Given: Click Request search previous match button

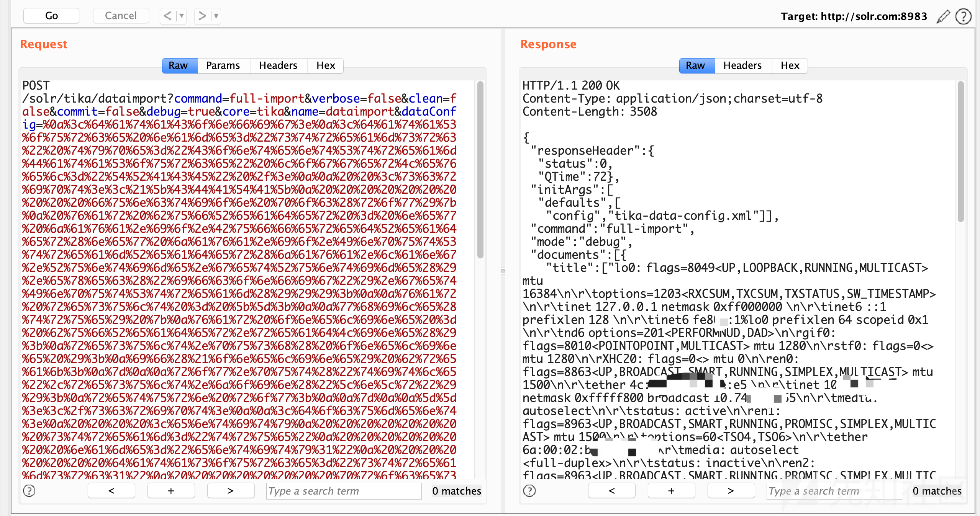Looking at the screenshot, I should (111, 490).
